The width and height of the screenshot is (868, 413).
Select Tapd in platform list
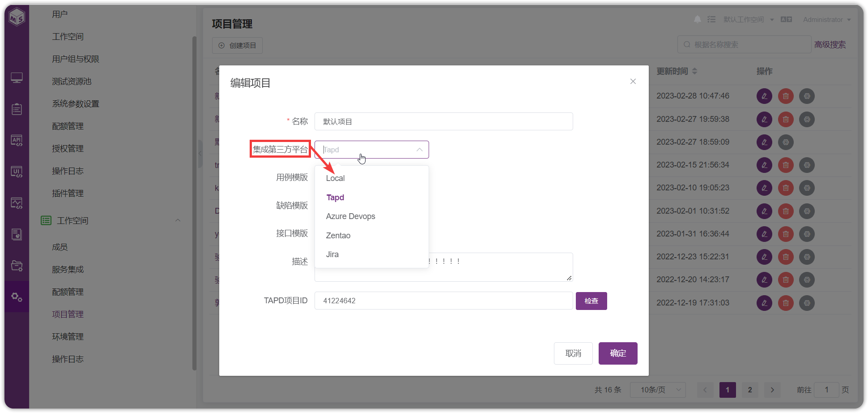click(x=371, y=198)
